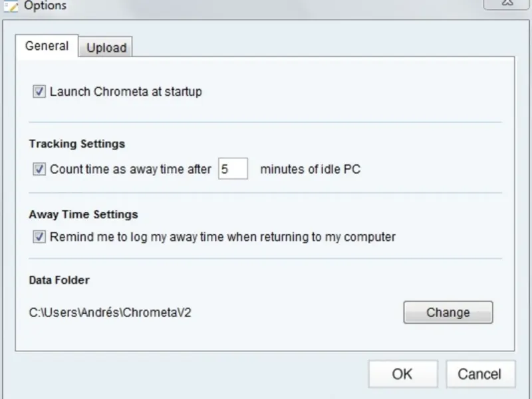Confirm settings with the OK button
This screenshot has width=532, height=399.
pyautogui.click(x=402, y=374)
